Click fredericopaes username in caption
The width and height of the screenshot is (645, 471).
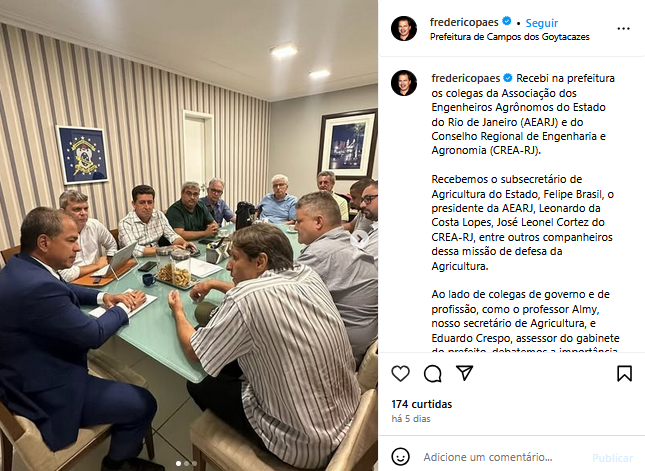click(x=466, y=78)
